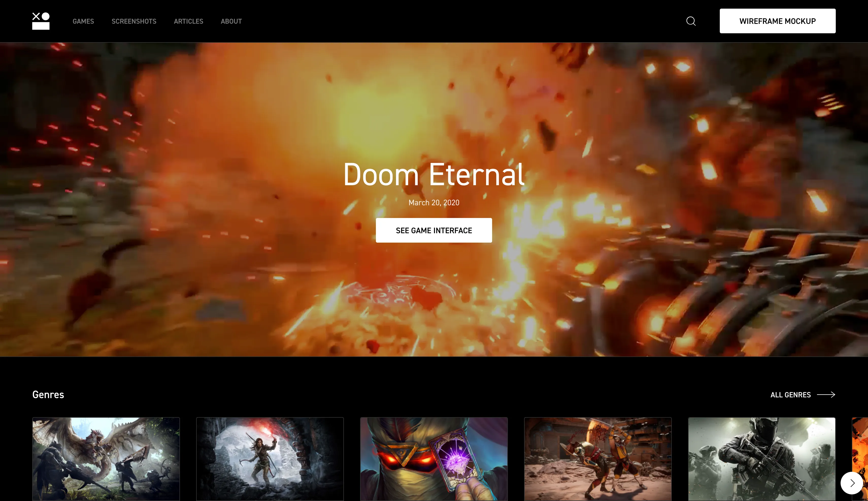
Task: Open the armored soldier shooter thumbnail
Action: (x=761, y=459)
